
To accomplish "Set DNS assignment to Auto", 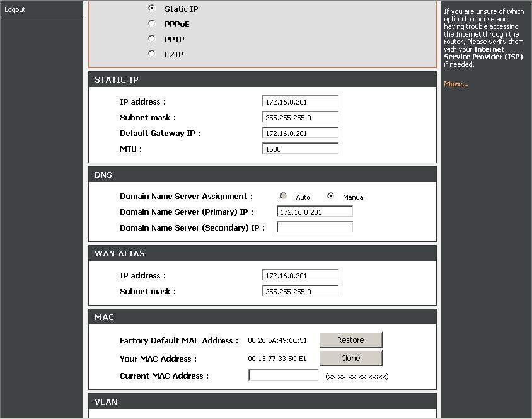I will pos(283,196).
